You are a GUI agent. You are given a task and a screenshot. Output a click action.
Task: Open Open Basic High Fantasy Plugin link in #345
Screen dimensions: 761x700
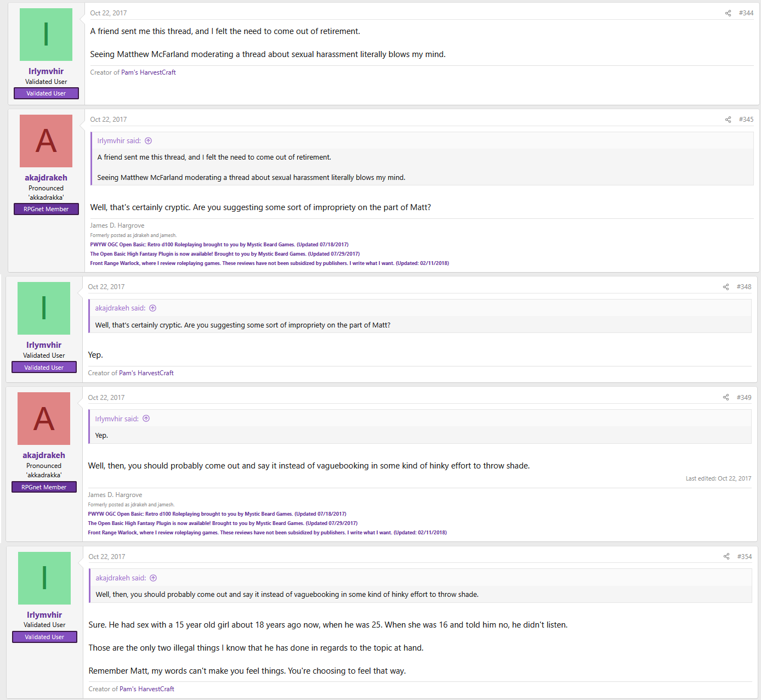coord(225,254)
